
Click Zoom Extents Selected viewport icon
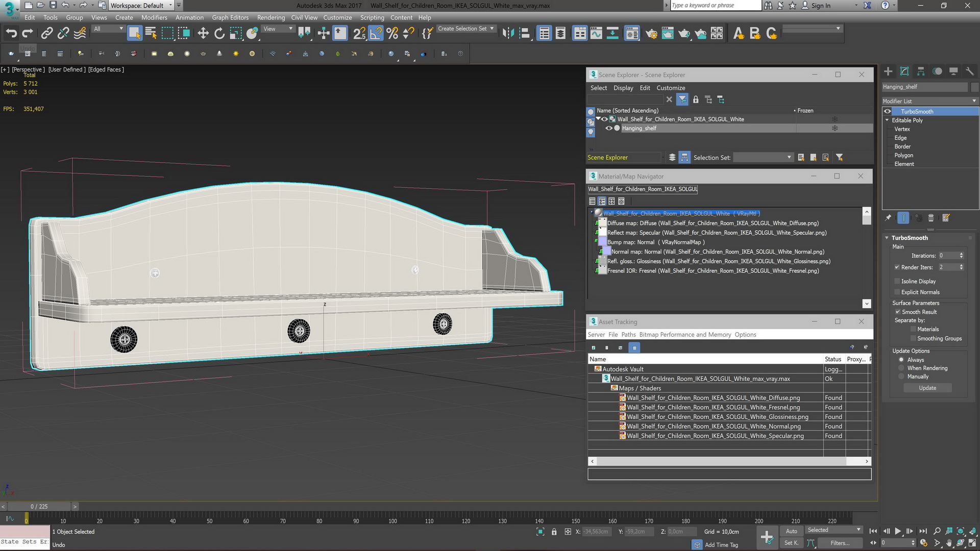[961, 531]
